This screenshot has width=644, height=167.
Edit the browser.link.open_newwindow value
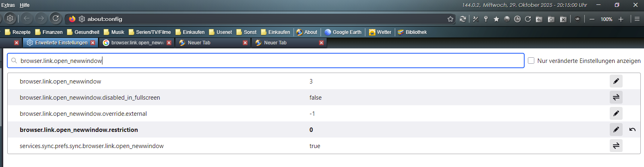[x=616, y=81]
